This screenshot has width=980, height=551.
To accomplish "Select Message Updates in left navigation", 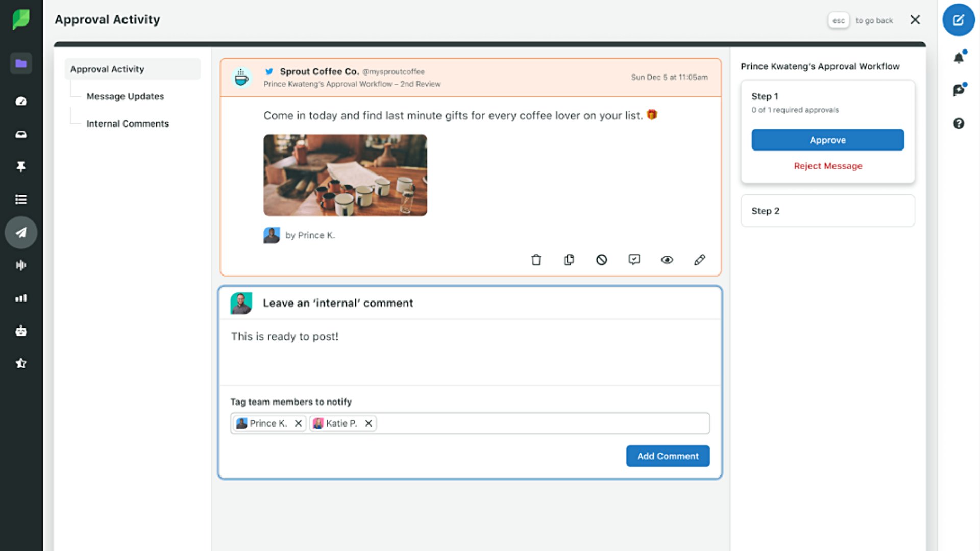I will click(x=125, y=96).
